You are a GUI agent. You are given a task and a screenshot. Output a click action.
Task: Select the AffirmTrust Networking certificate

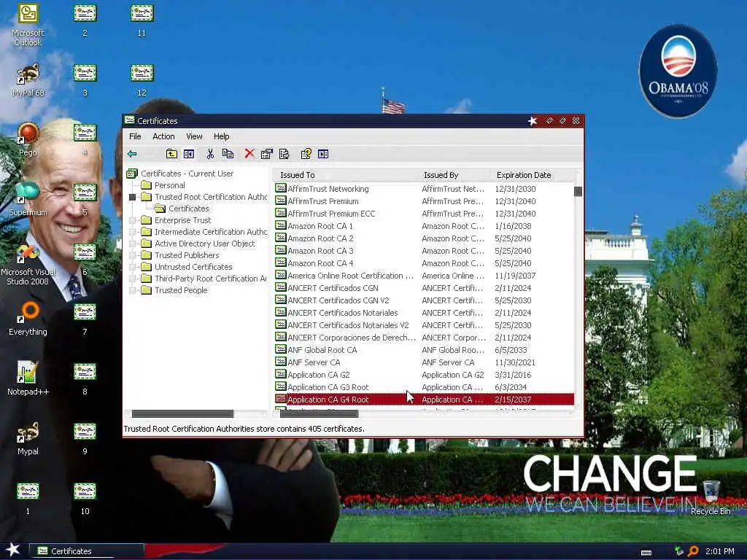tap(424, 189)
